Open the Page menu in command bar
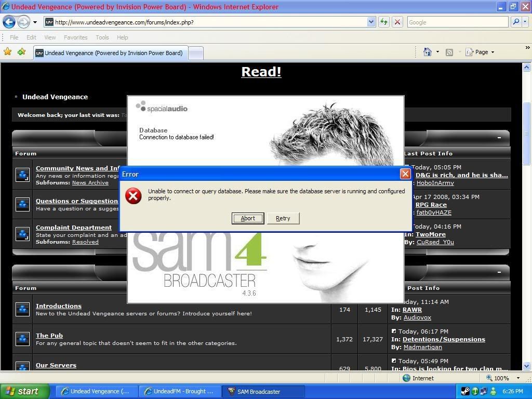Image resolution: width=532 pixels, height=399 pixels. [480, 52]
